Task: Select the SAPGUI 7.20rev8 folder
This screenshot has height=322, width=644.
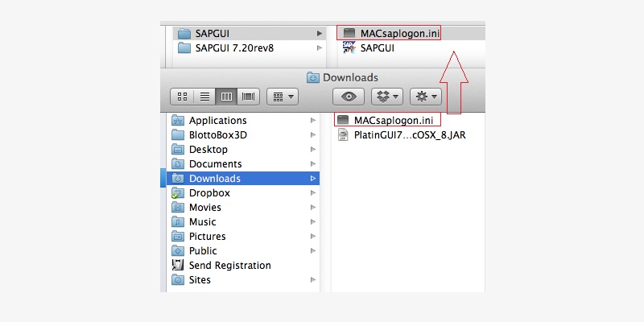Action: coord(250,48)
